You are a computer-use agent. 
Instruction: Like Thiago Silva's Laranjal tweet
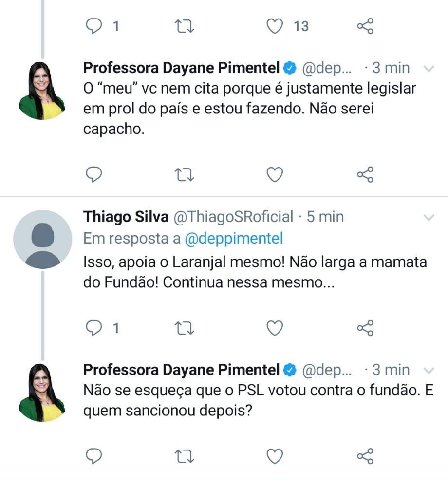coord(275,328)
